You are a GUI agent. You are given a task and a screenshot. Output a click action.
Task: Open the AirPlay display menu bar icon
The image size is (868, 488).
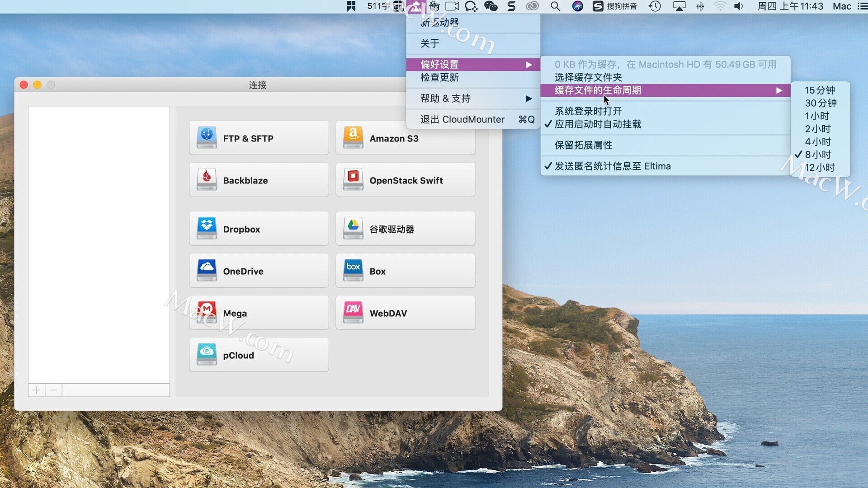coord(679,6)
